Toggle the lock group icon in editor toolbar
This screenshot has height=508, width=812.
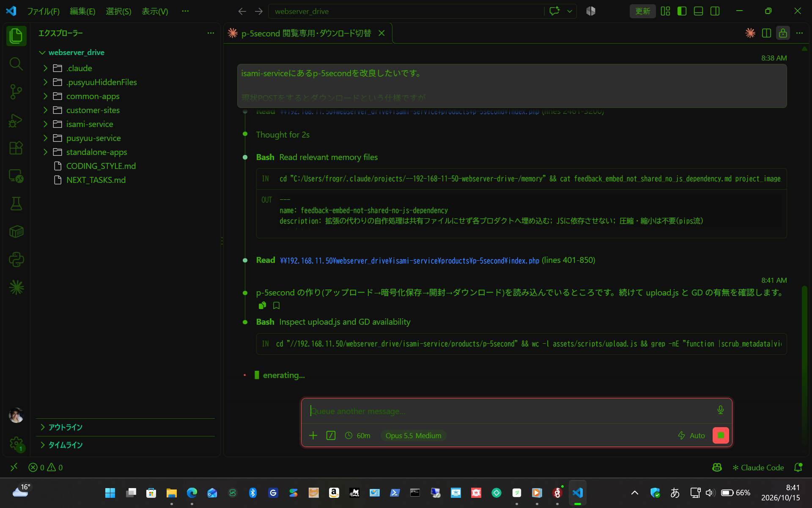(x=783, y=33)
